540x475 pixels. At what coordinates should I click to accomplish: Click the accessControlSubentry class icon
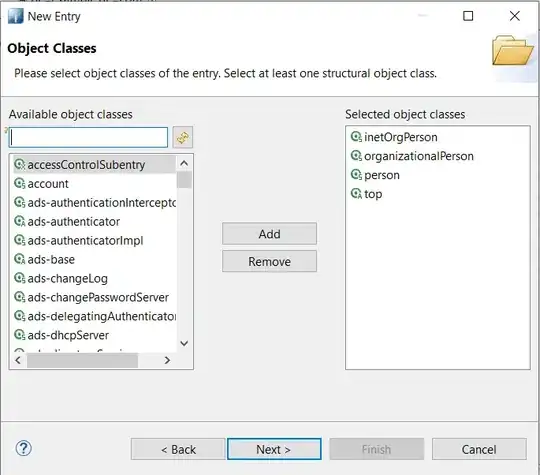click(x=20, y=165)
